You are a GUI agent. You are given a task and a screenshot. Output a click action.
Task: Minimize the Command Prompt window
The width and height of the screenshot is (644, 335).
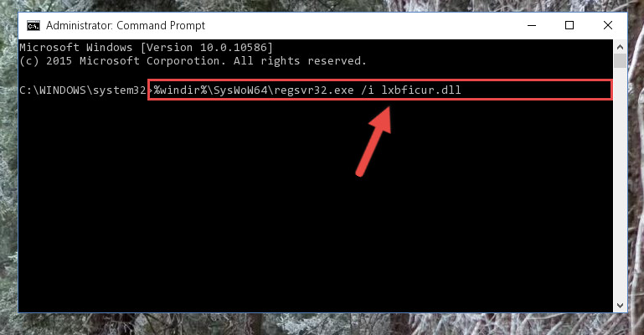tap(532, 25)
